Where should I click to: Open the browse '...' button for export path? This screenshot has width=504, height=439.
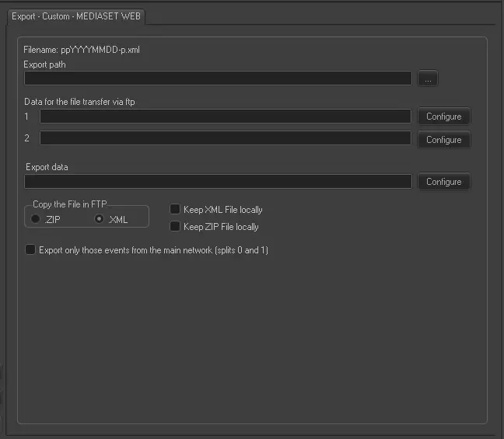tap(428, 78)
